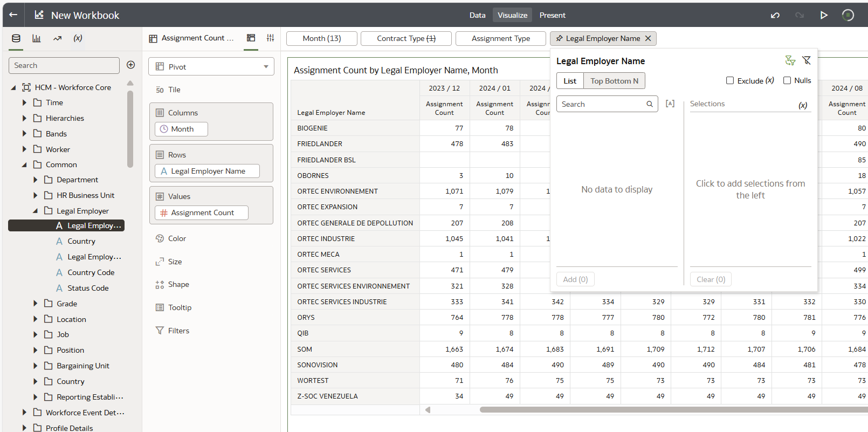
Task: Click the undo icon
Action: (x=775, y=15)
